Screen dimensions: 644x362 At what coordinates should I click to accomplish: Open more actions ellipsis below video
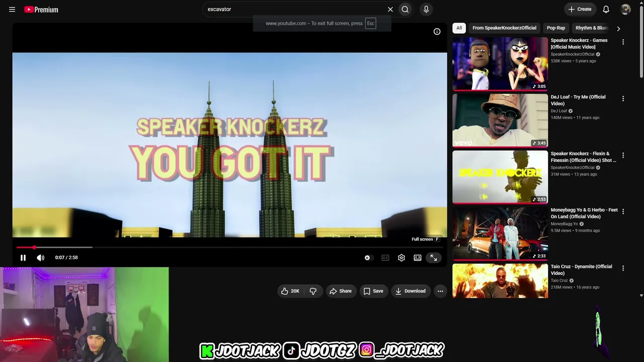(440, 291)
